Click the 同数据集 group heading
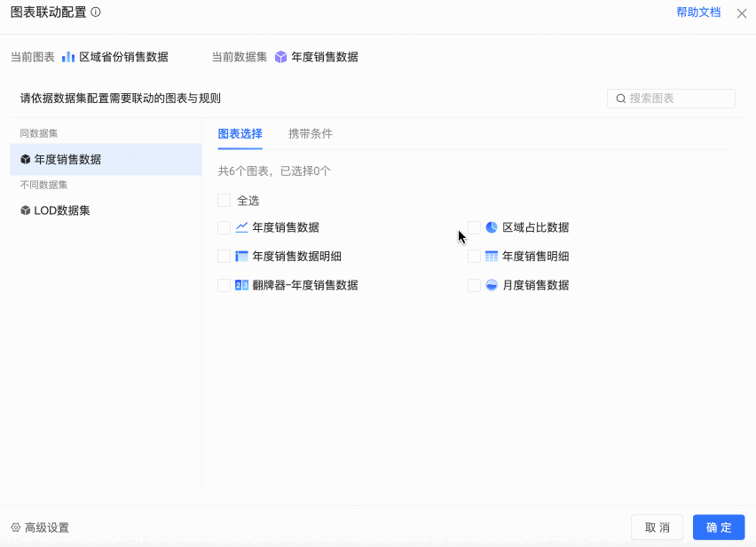The width and height of the screenshot is (756, 547). [x=38, y=133]
